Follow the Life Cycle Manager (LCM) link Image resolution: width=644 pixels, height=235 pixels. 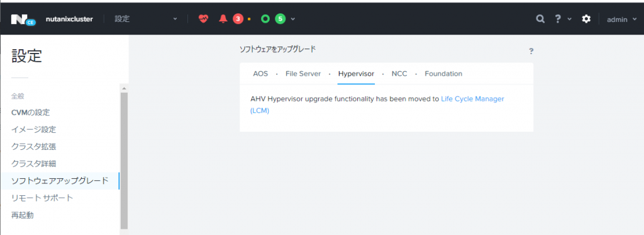[x=472, y=99]
